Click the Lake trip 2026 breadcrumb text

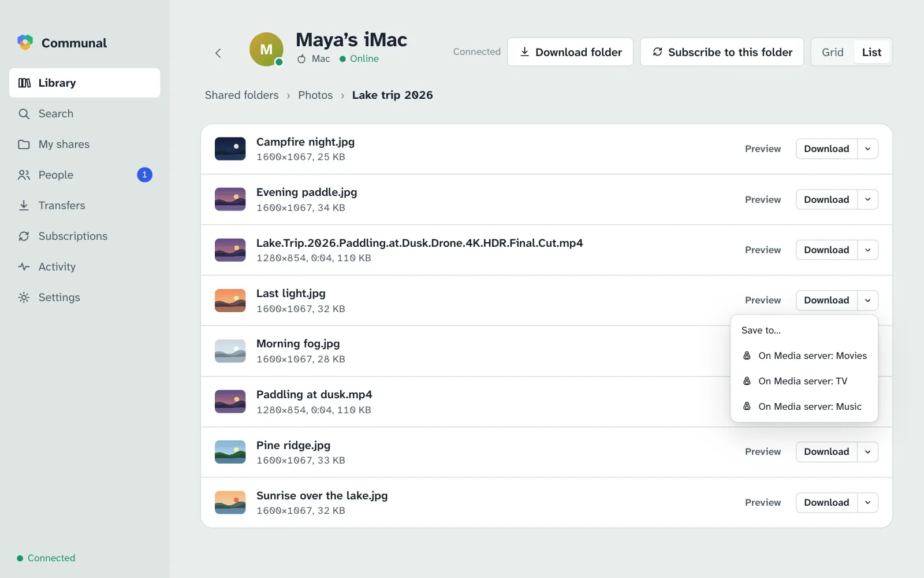[x=392, y=95]
